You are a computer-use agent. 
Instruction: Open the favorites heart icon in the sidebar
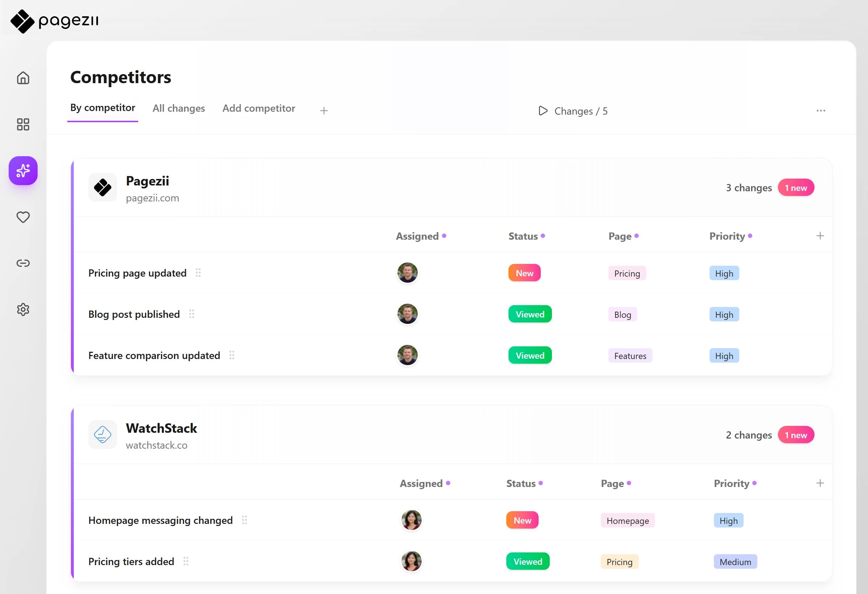pos(23,217)
